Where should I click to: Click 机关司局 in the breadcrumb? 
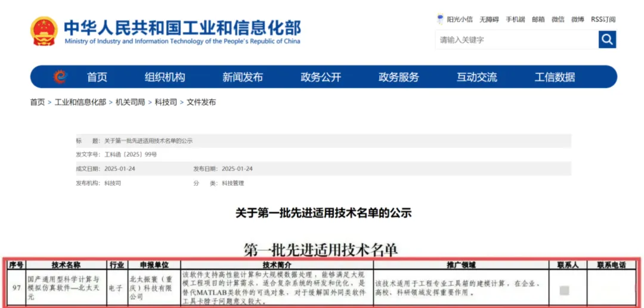tap(130, 102)
